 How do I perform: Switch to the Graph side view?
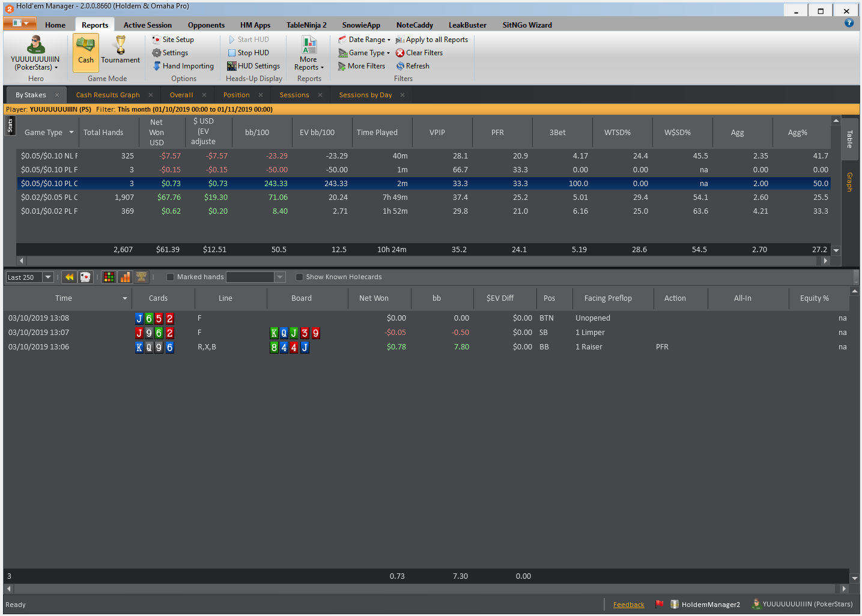[849, 182]
